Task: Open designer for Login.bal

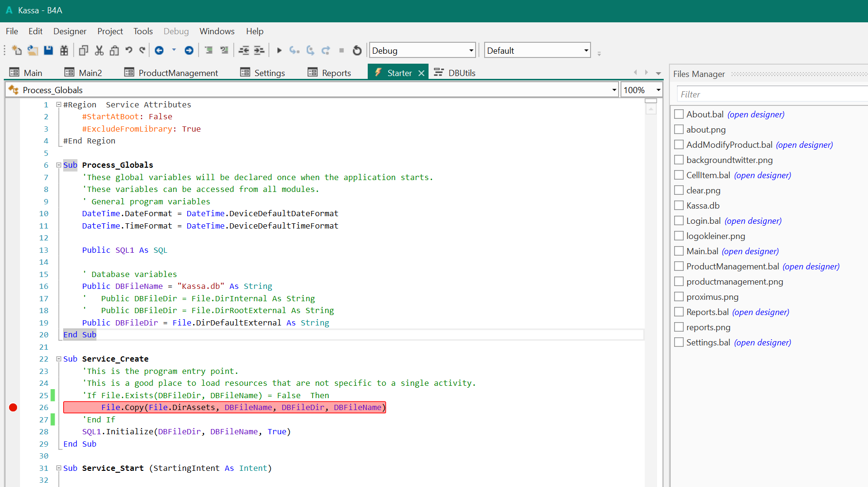Action: 753,221
